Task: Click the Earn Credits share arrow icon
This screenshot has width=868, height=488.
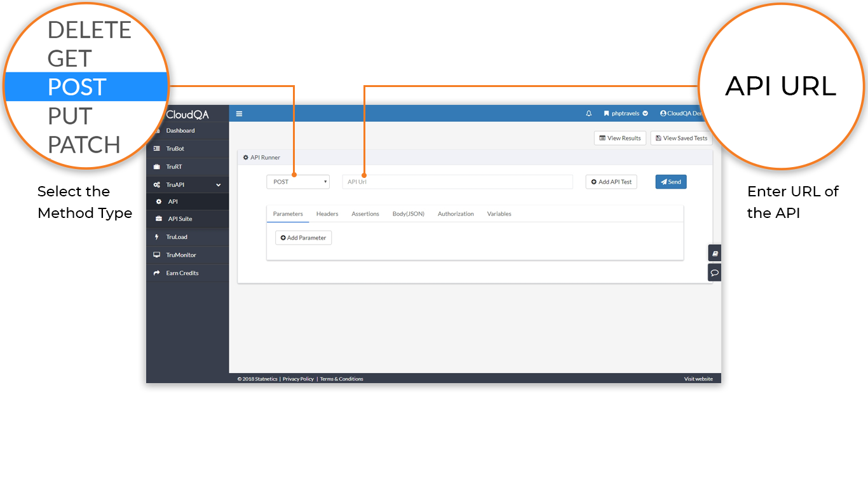Action: pos(156,273)
